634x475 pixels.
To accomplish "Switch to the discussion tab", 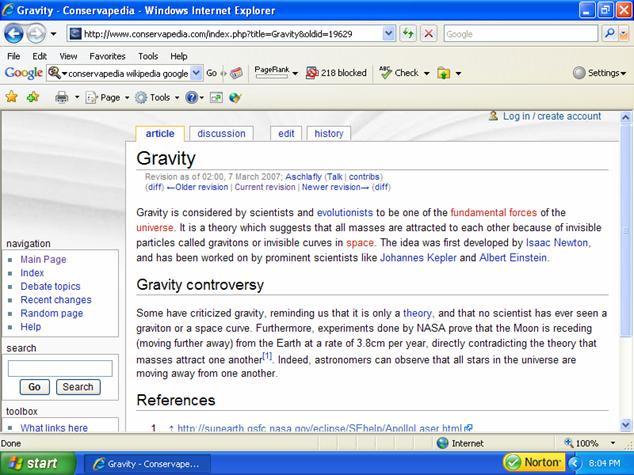I will click(221, 133).
